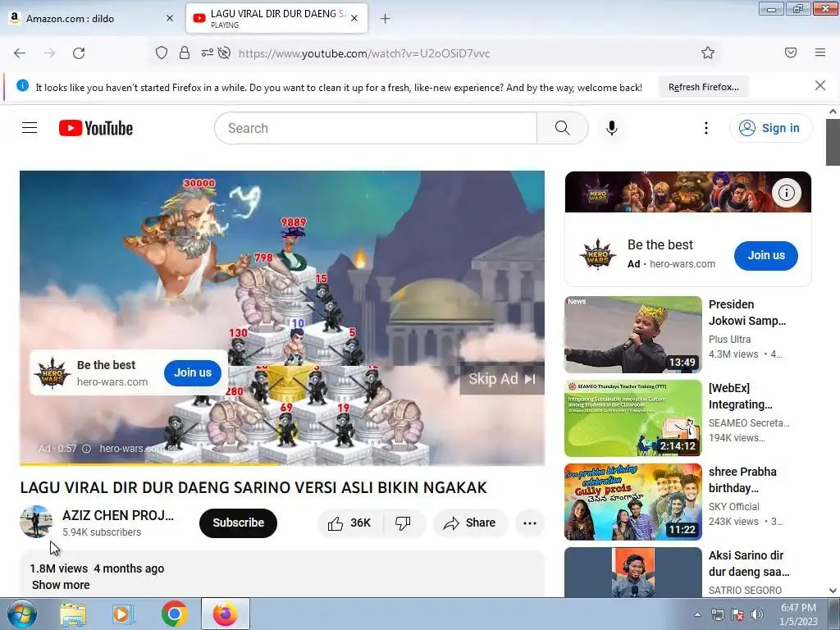Click the ad info circle in the video overlay

(x=86, y=449)
